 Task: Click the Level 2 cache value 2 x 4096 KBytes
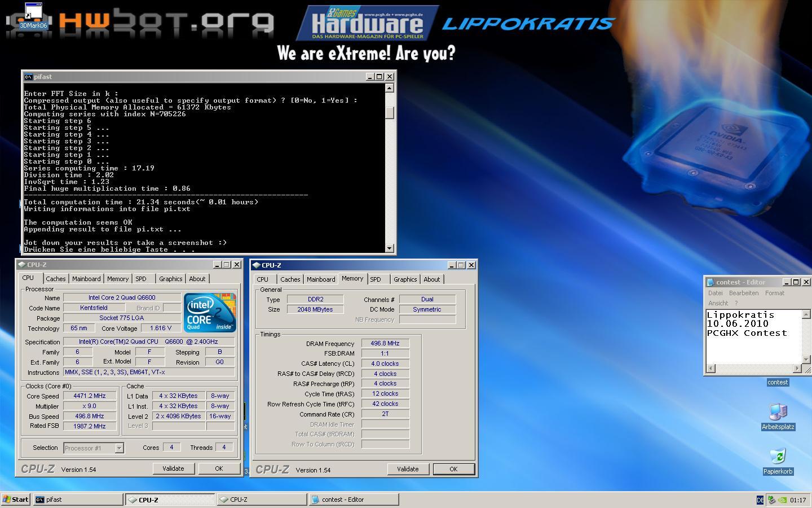point(180,417)
